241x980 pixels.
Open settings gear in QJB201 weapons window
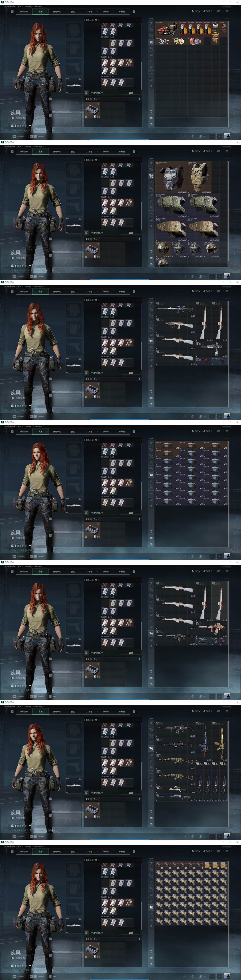pos(227,711)
